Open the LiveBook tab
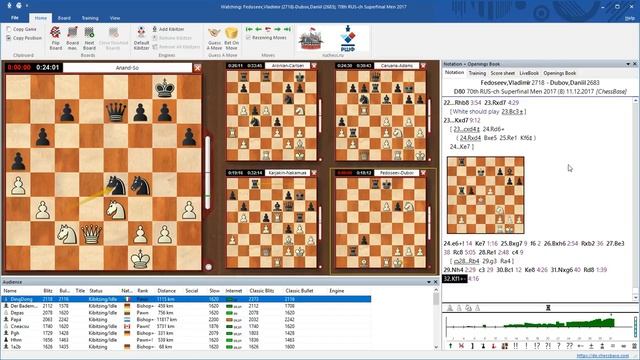Viewport: 640px width, 360px height. point(529,73)
